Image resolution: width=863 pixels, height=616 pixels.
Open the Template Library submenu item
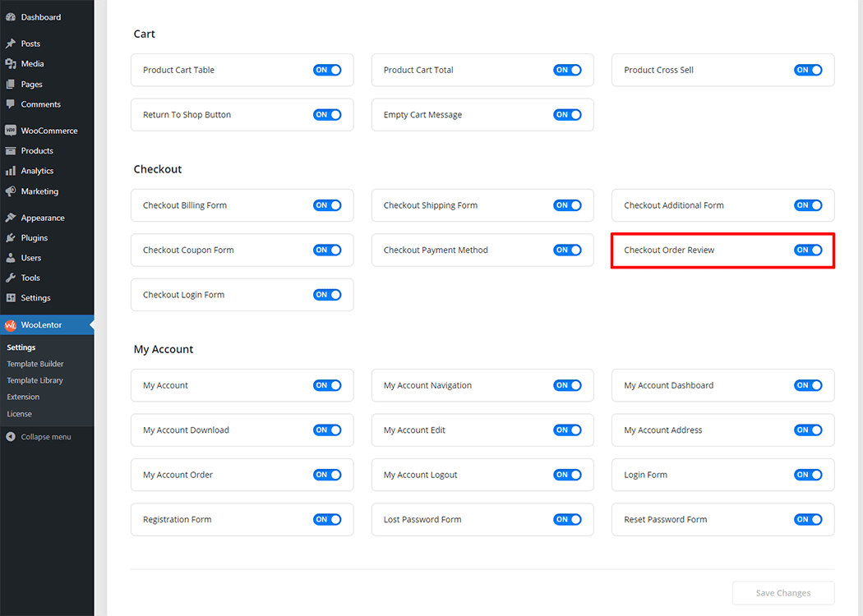35,380
